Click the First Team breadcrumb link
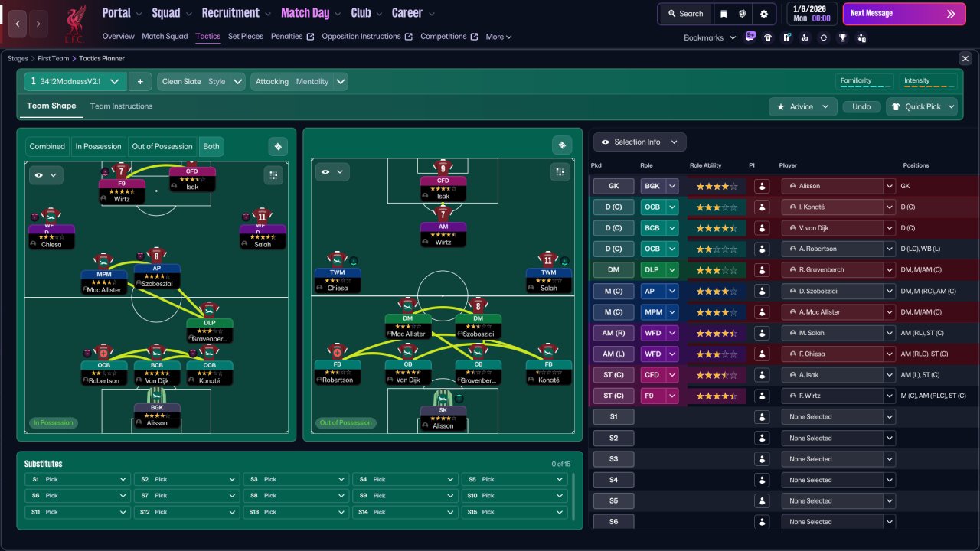Screen dimensions: 980x551 click(x=55, y=58)
